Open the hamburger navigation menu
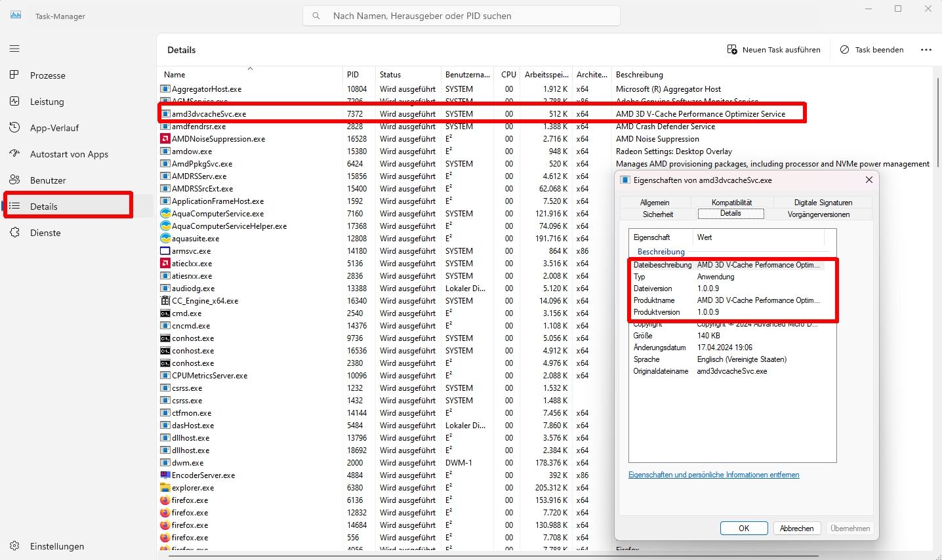The width and height of the screenshot is (942, 560). pos(14,49)
